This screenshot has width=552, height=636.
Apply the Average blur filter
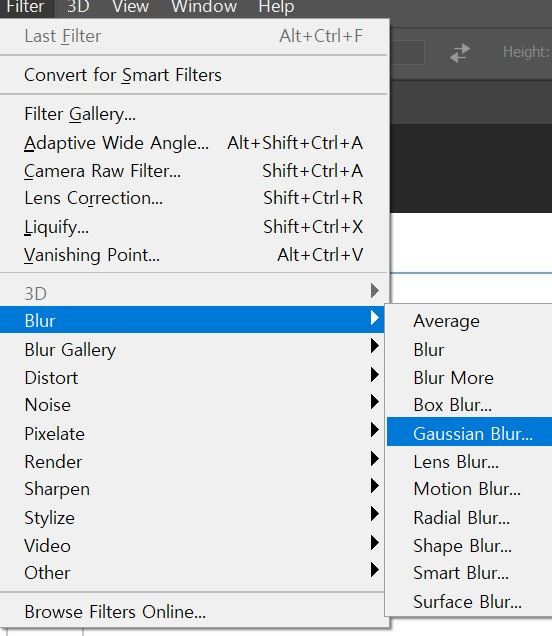(469, 321)
